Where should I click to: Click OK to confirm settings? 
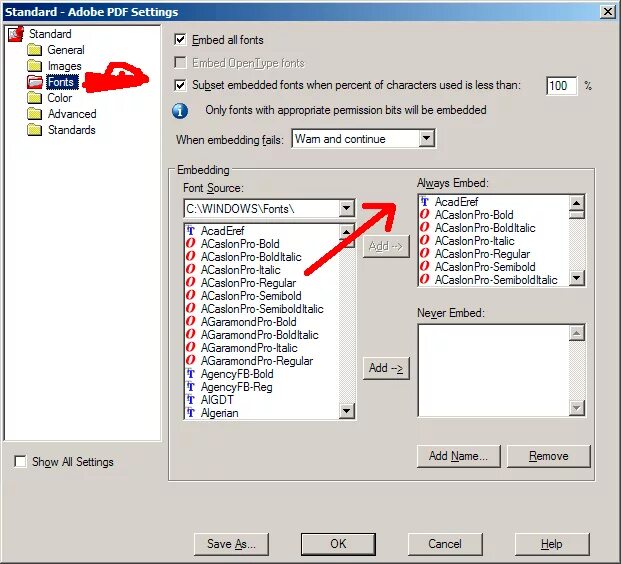[338, 544]
